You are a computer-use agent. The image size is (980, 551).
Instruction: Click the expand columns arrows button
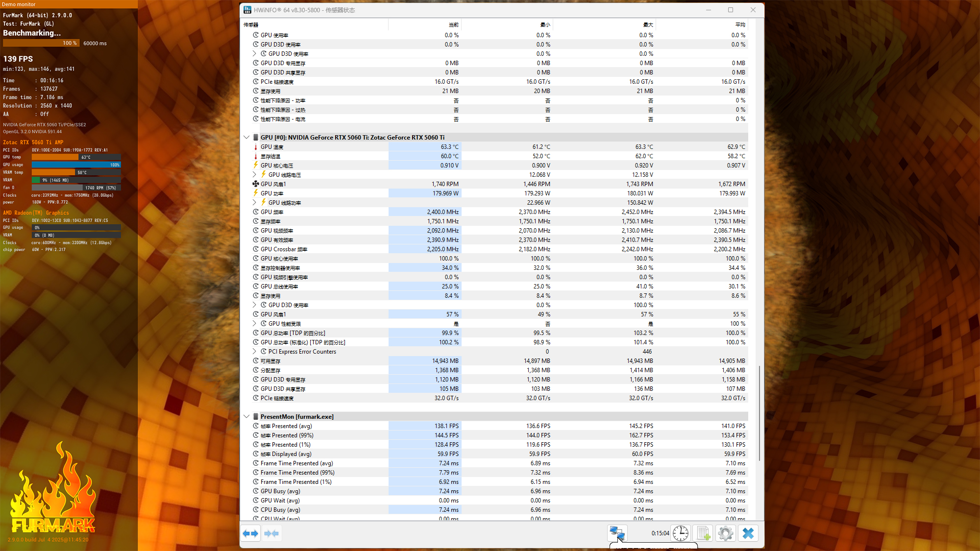pyautogui.click(x=250, y=533)
